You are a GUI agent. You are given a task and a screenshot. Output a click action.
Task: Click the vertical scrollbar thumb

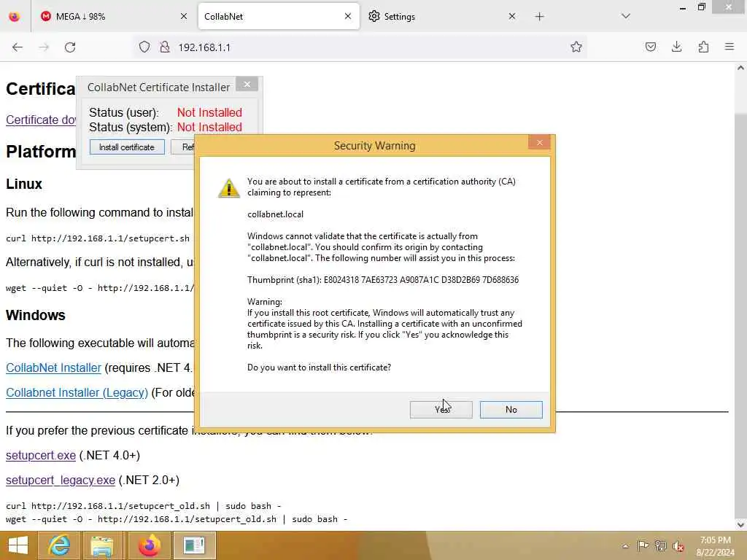pos(741,314)
